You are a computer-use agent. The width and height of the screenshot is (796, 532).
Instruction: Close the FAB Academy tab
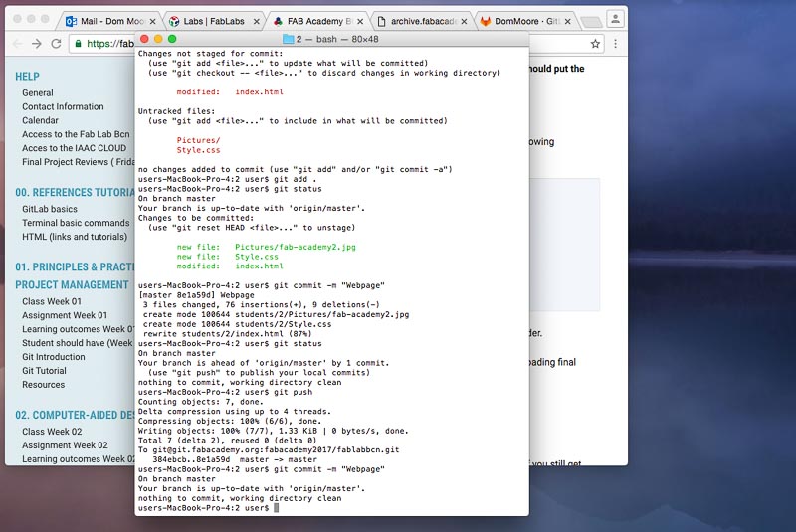(x=360, y=21)
